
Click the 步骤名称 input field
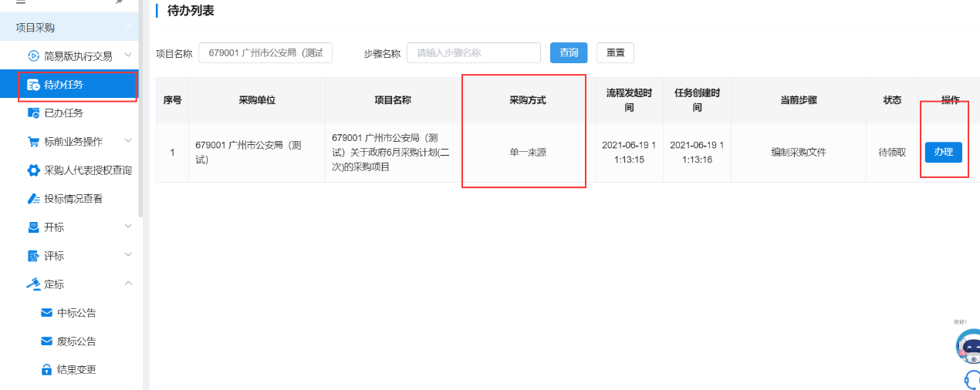tap(473, 53)
